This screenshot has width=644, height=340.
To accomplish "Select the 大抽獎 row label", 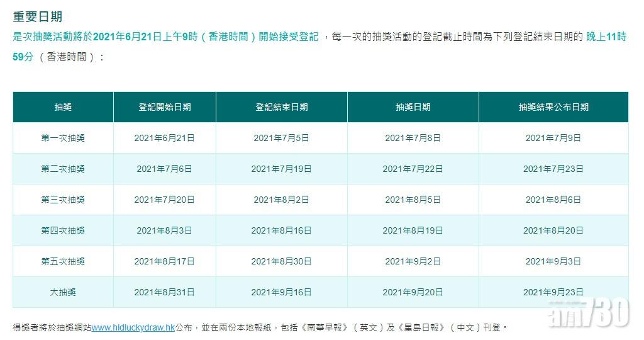I will click(x=63, y=292).
